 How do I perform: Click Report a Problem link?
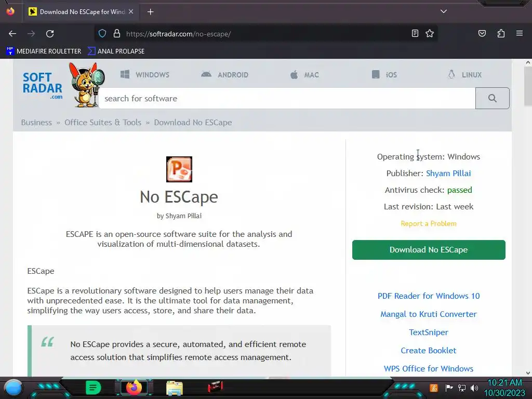pyautogui.click(x=429, y=223)
